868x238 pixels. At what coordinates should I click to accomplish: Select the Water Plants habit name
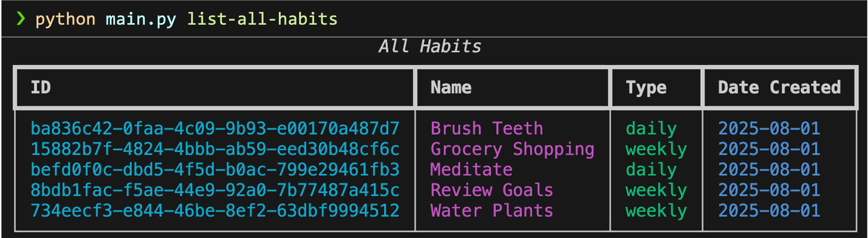(491, 211)
